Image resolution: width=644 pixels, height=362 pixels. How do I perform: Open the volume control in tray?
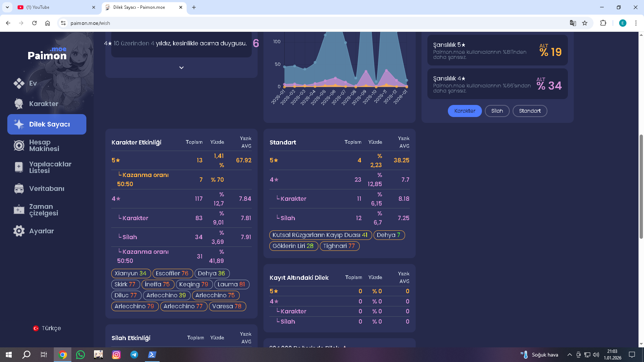[596, 355]
